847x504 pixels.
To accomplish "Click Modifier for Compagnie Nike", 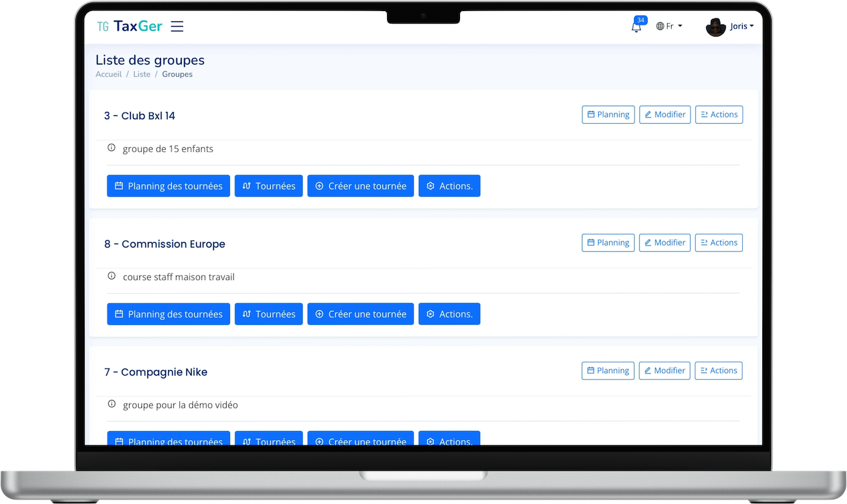I will pos(665,371).
